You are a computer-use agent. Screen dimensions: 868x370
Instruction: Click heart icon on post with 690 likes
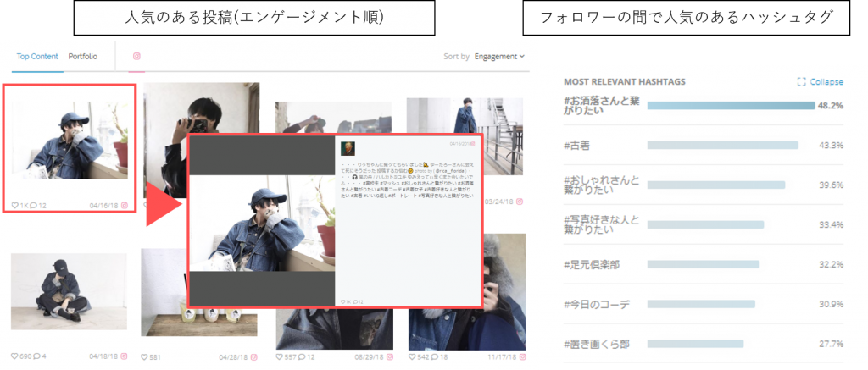click(14, 356)
